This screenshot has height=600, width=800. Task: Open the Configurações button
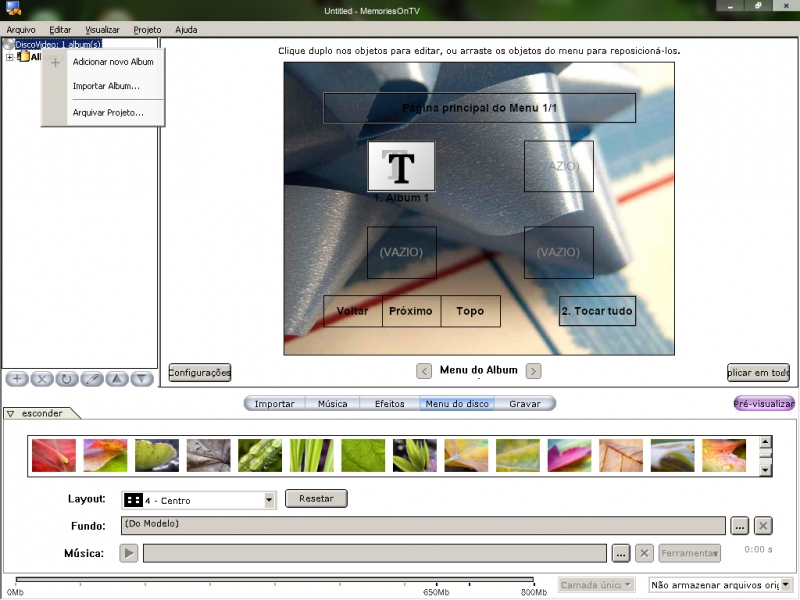200,373
